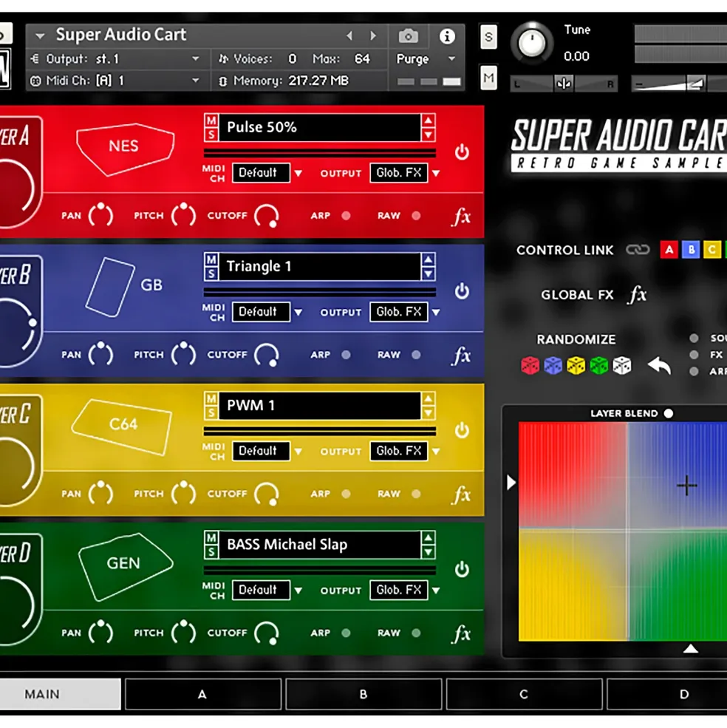The height and width of the screenshot is (728, 727).
Task: Power off Layer D
Action: (x=462, y=569)
